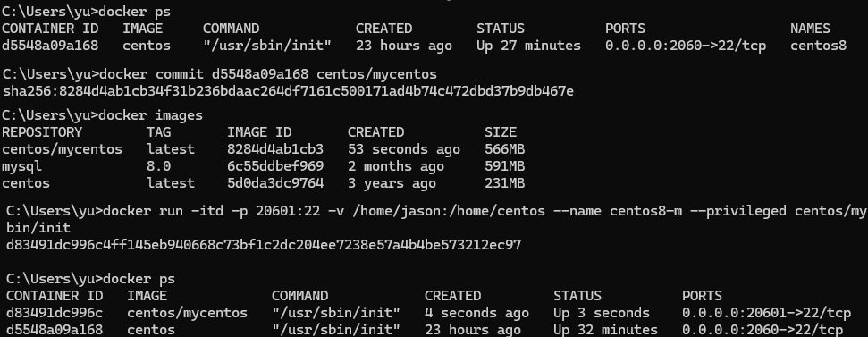Click the docker images command line
868x337 pixels.
click(x=103, y=115)
